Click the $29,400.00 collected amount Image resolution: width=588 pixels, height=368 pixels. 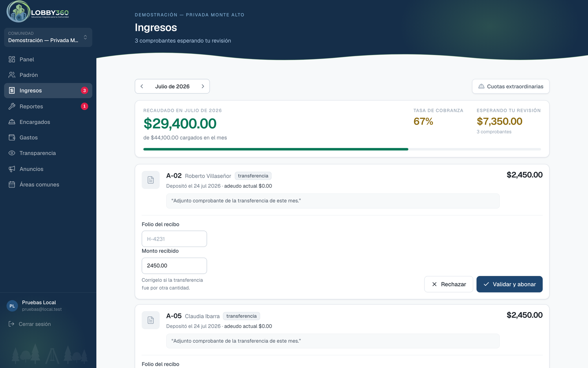180,124
